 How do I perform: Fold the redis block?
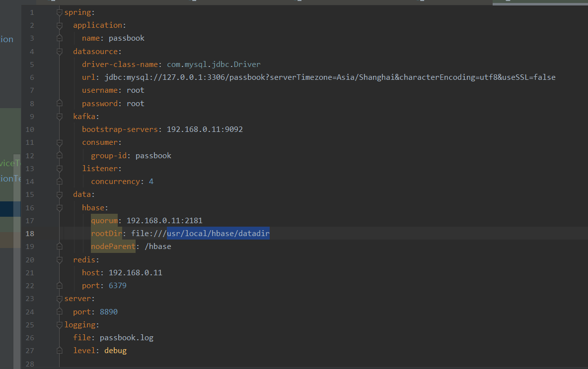tap(59, 259)
